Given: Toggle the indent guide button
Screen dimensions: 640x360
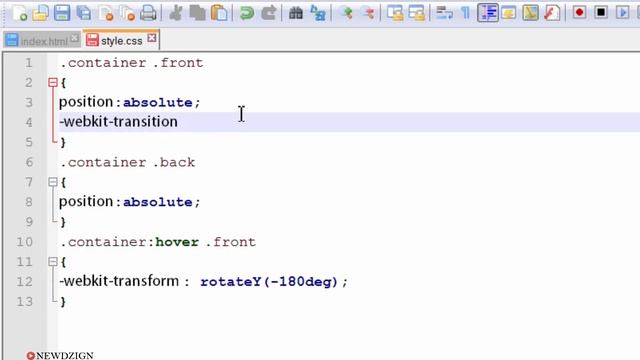Looking at the screenshot, I should pyautogui.click(x=488, y=13).
